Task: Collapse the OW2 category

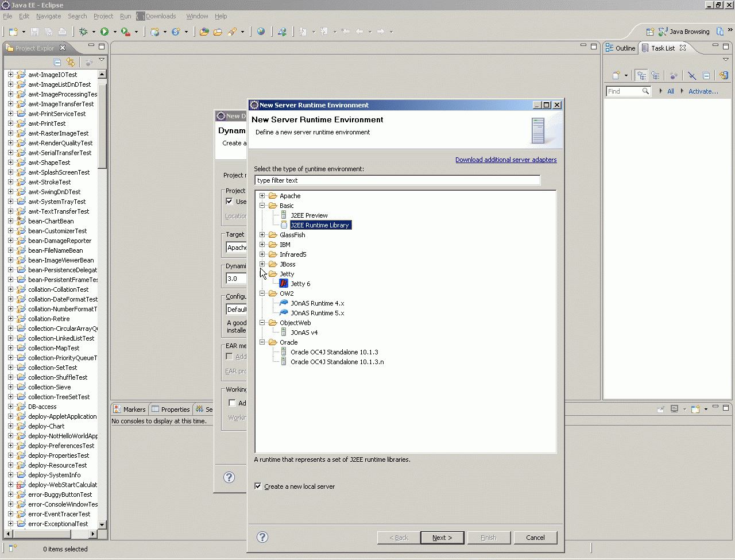Action: click(x=262, y=293)
